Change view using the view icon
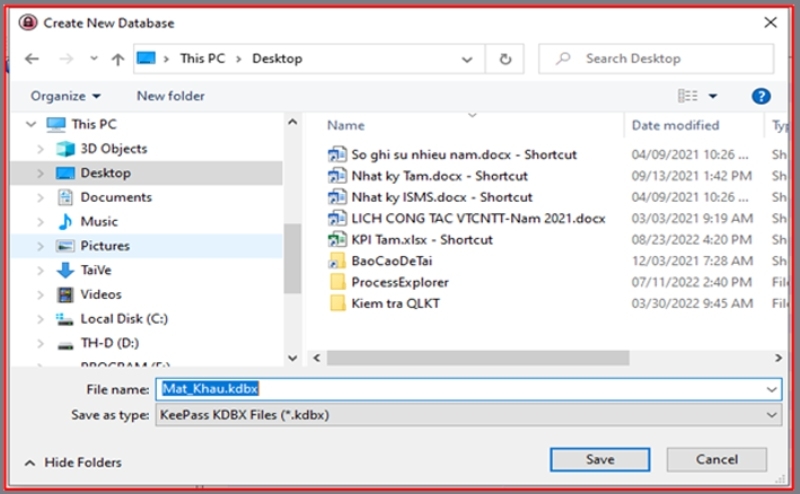800x494 pixels. tap(687, 95)
